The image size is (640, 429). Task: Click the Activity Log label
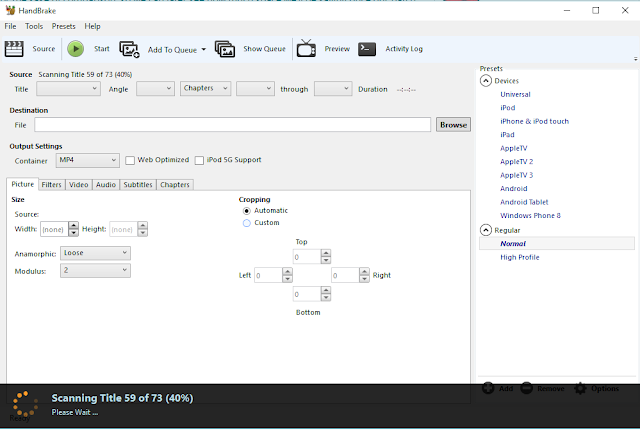click(404, 49)
